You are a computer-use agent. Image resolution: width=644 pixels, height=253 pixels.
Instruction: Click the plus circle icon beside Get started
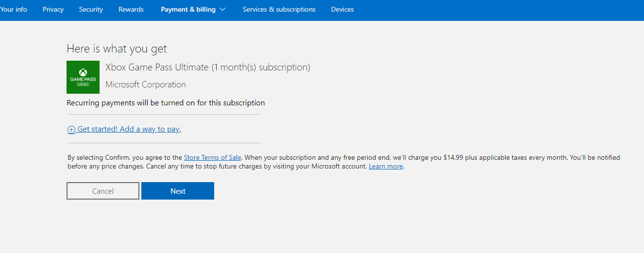pyautogui.click(x=71, y=130)
